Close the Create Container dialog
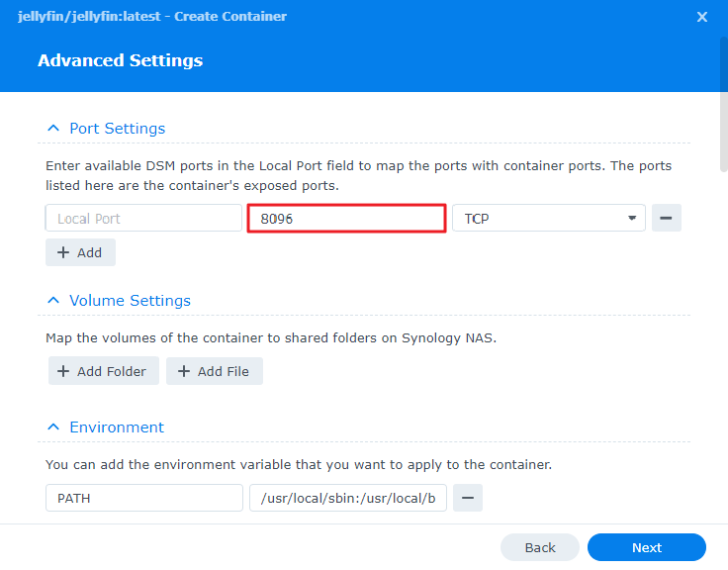 [x=702, y=17]
